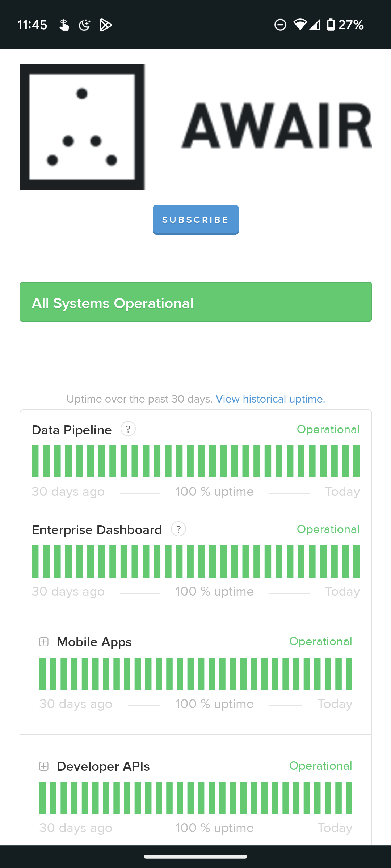
Task: Tap the Do Not Disturb status icon
Action: [x=280, y=25]
